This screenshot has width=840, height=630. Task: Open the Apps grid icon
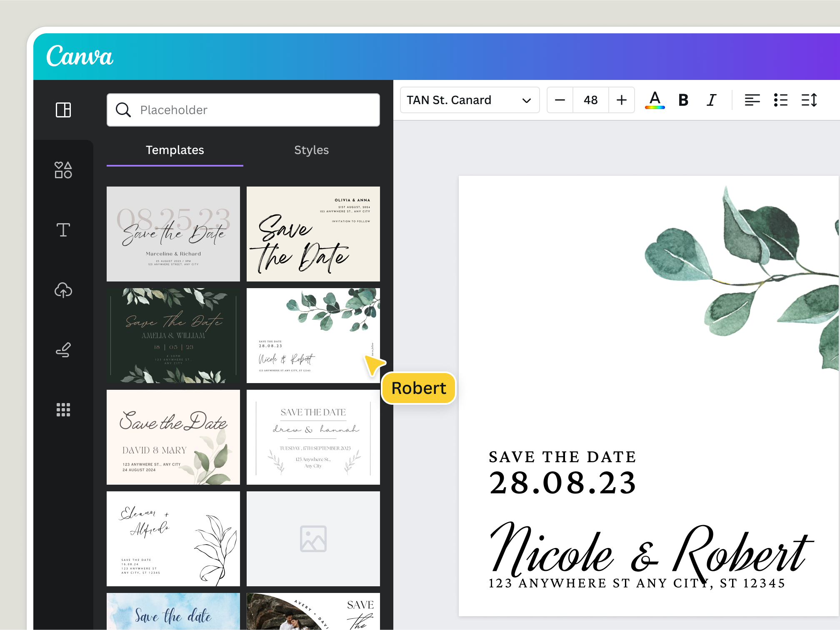click(x=63, y=410)
